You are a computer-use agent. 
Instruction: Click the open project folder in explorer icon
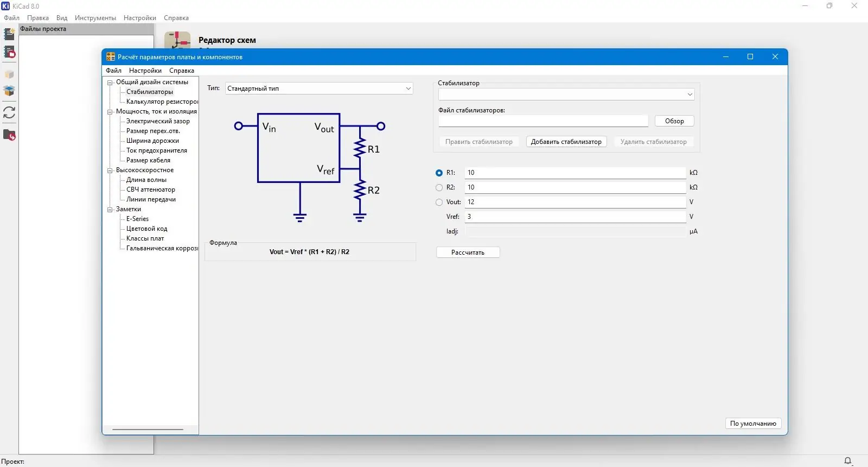(9, 135)
